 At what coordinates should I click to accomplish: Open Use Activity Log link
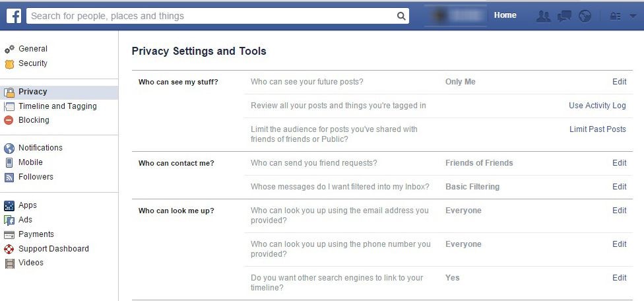click(597, 106)
